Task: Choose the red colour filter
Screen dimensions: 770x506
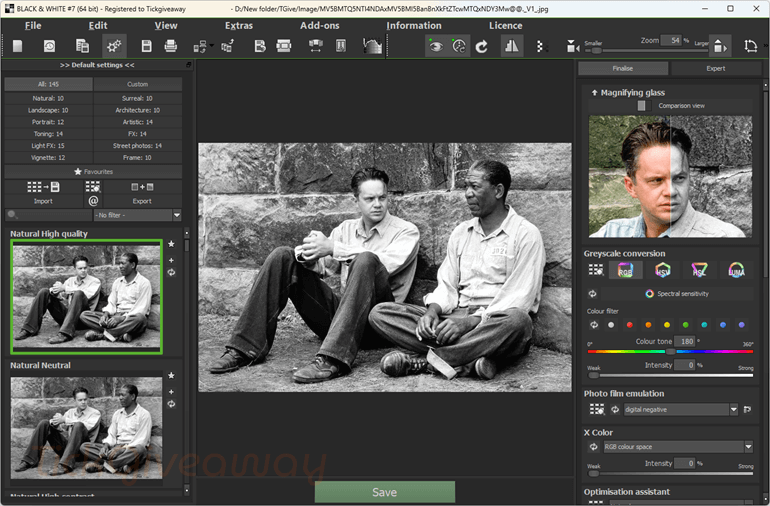Action: pos(630,325)
